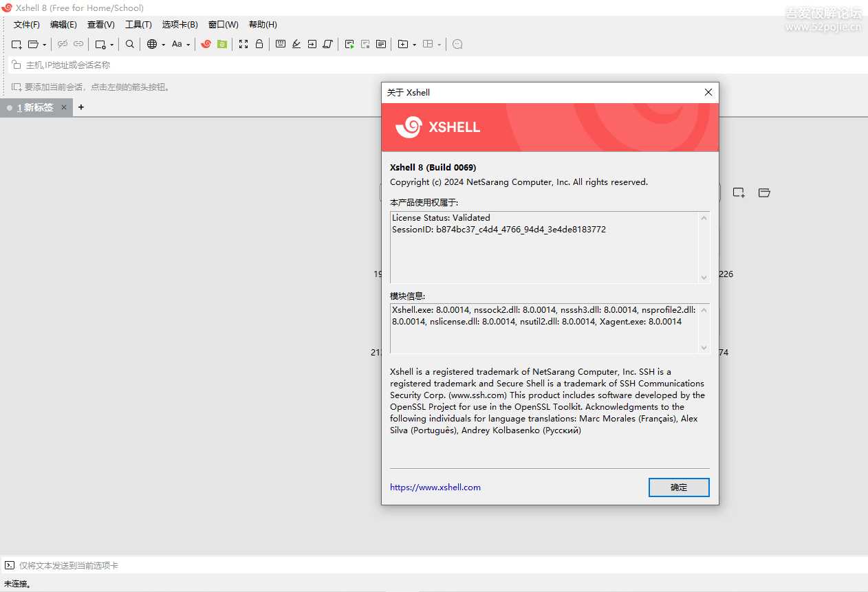Open the 工具(T) menu

tap(138, 24)
